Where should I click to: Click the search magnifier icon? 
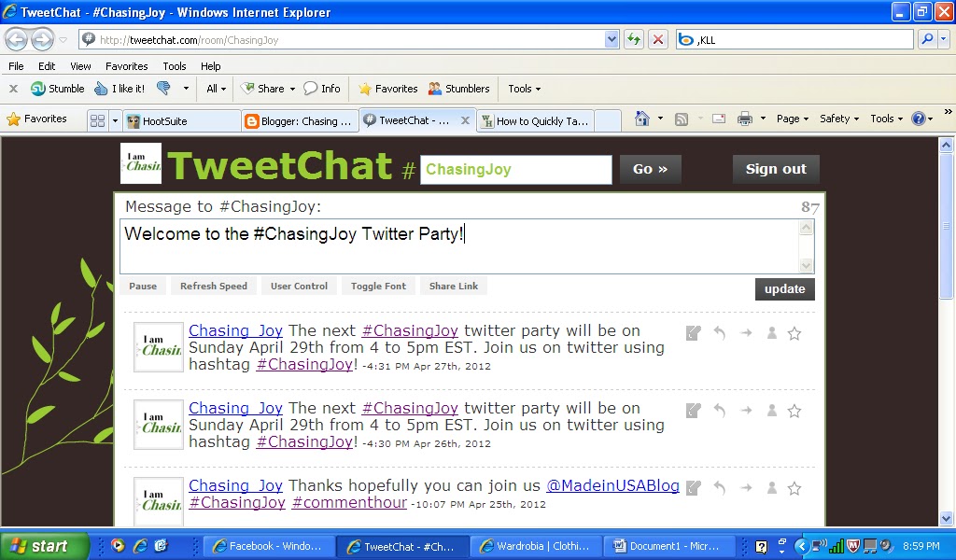tap(927, 39)
